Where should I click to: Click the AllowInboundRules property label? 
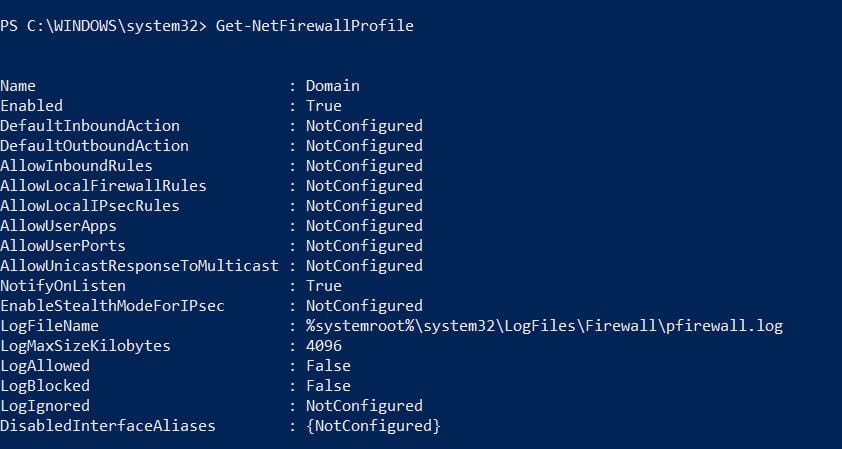point(77,166)
